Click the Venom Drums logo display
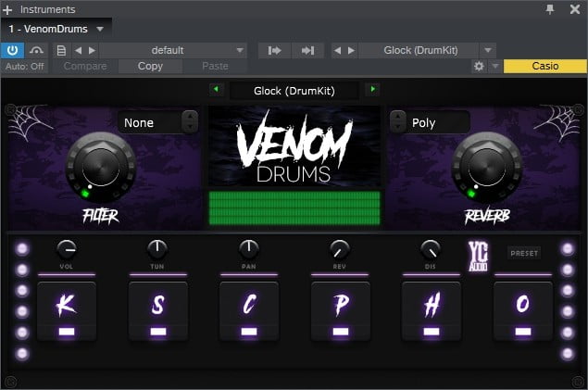This screenshot has height=390, width=588. tap(294, 146)
